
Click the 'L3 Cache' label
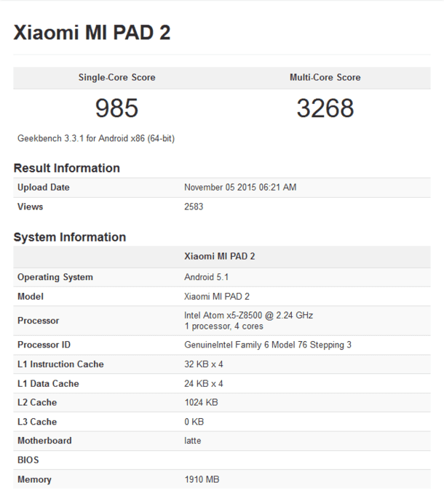[x=37, y=422]
